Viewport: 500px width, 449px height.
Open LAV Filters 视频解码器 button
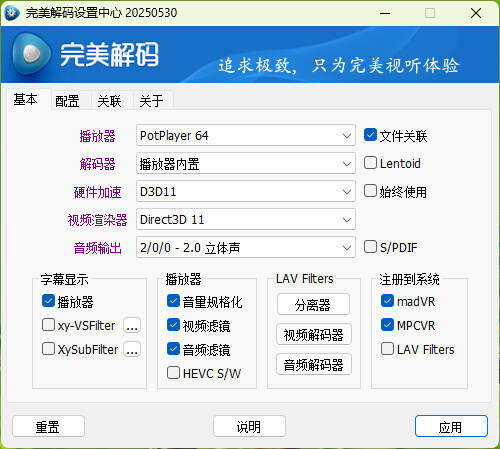(314, 334)
